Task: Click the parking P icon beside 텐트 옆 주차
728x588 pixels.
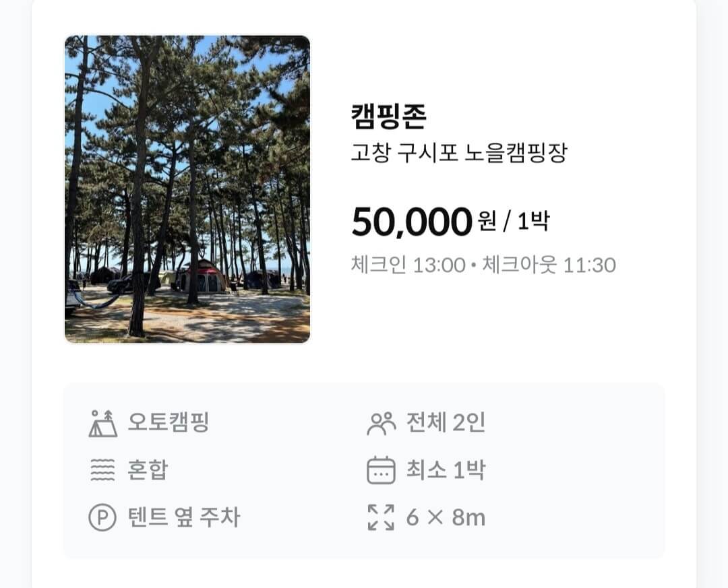Action: pyautogui.click(x=101, y=519)
